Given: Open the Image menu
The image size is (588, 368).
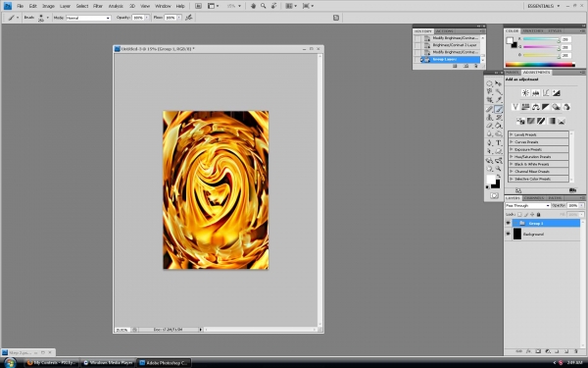Looking at the screenshot, I should pos(48,6).
